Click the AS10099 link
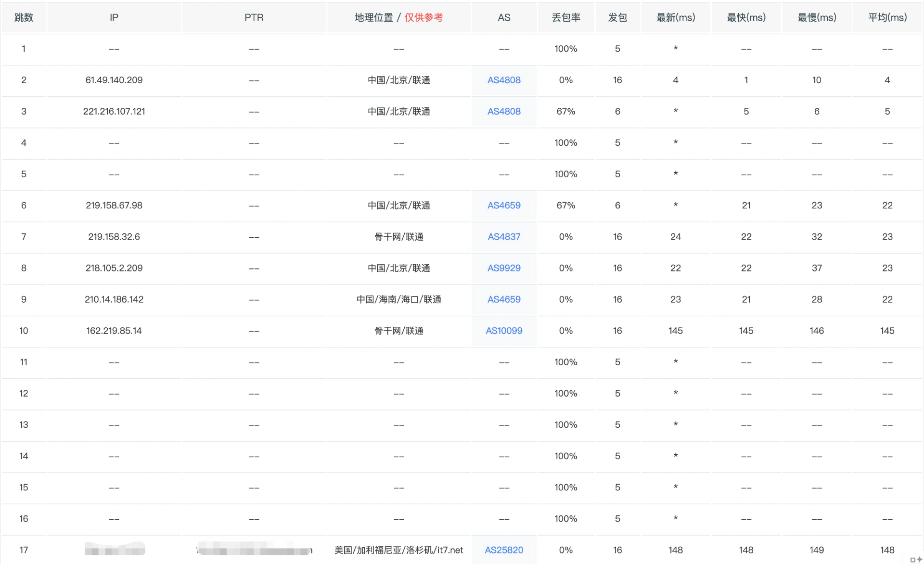Screen dimensions: 924x564 (504, 330)
